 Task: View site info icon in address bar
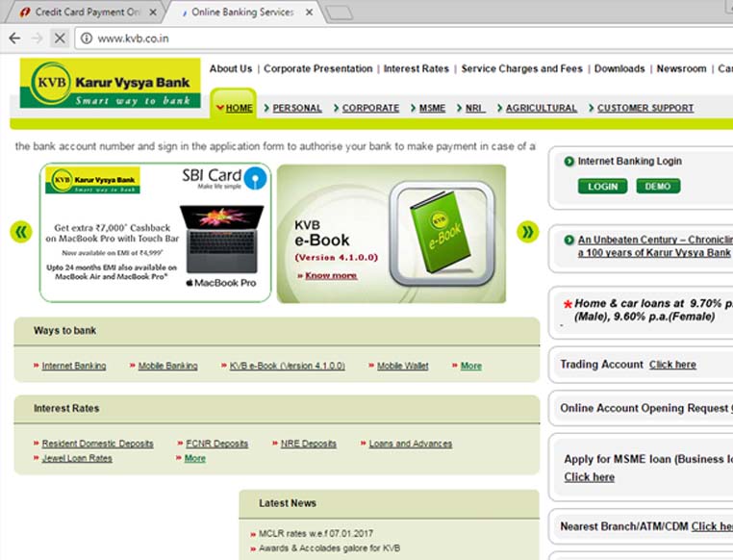[87, 38]
